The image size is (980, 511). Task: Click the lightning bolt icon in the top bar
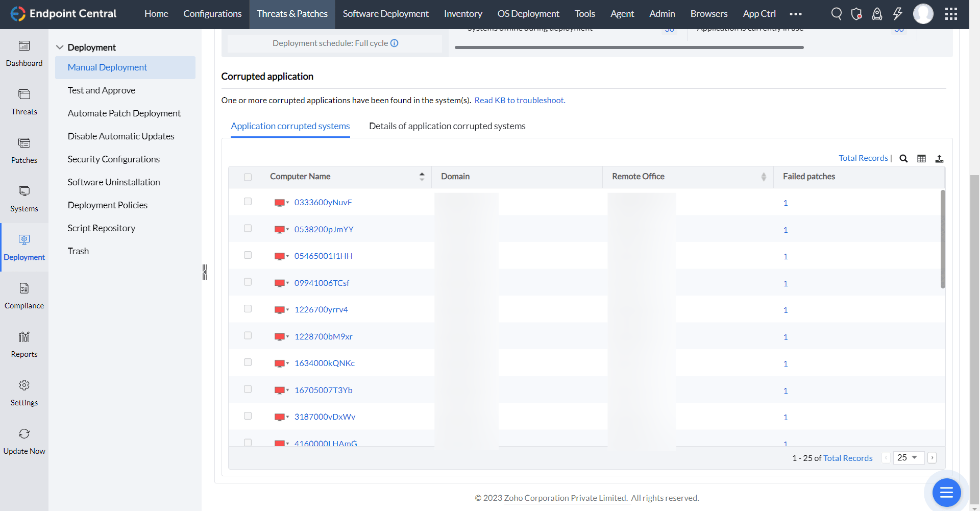point(897,14)
